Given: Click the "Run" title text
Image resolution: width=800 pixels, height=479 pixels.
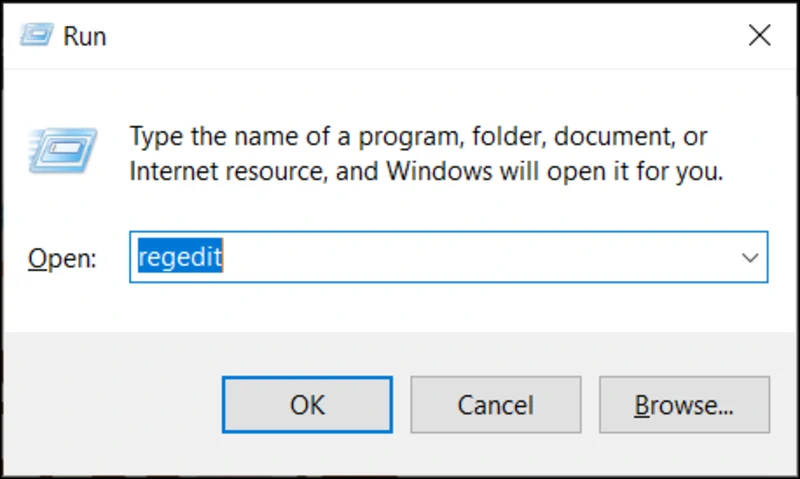Looking at the screenshot, I should (84, 37).
